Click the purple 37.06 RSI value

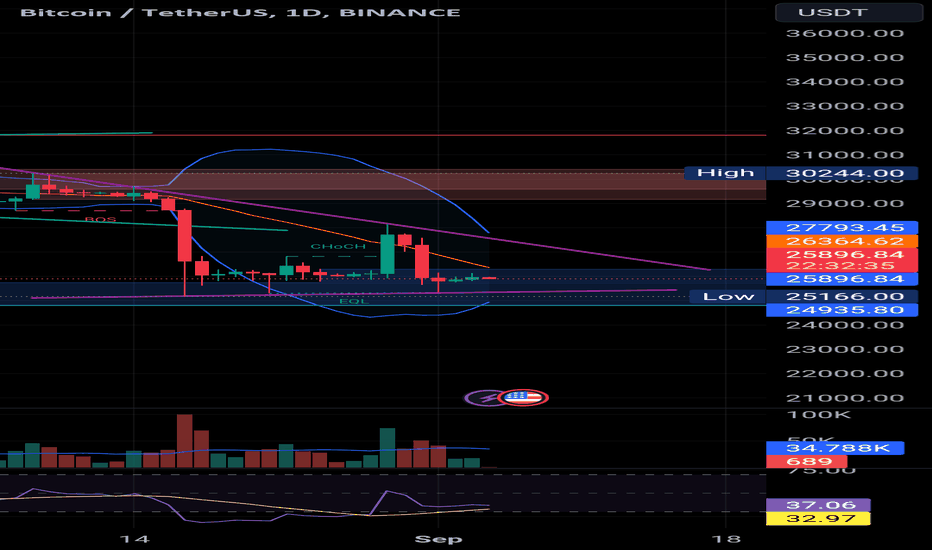pyautogui.click(x=820, y=505)
